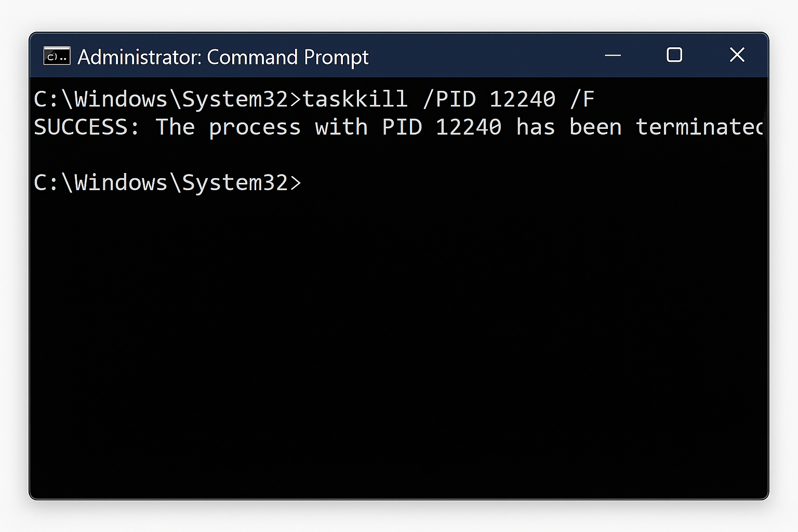Click the Administrator: Command Prompt title text

tap(222, 57)
